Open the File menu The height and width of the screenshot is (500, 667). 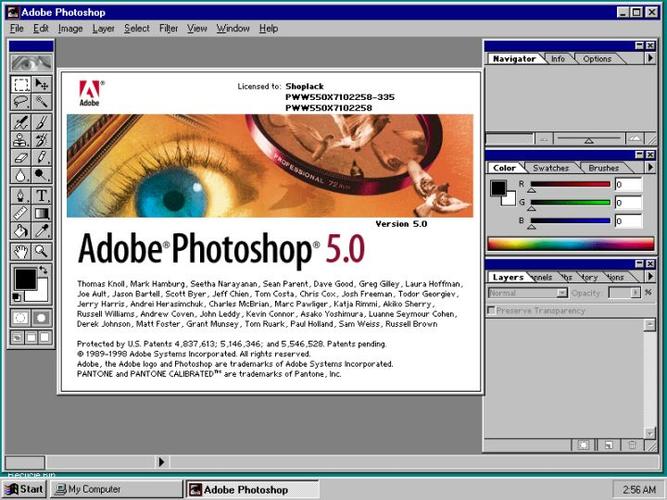pos(17,29)
